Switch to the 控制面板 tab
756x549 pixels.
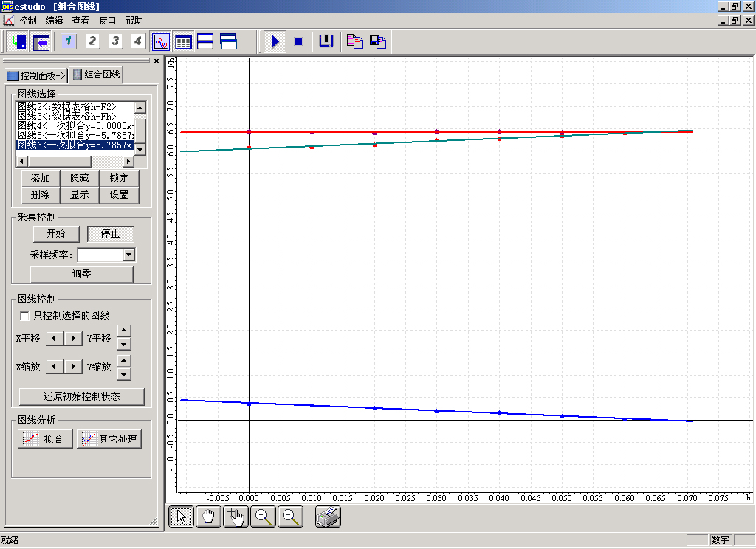pyautogui.click(x=36, y=75)
